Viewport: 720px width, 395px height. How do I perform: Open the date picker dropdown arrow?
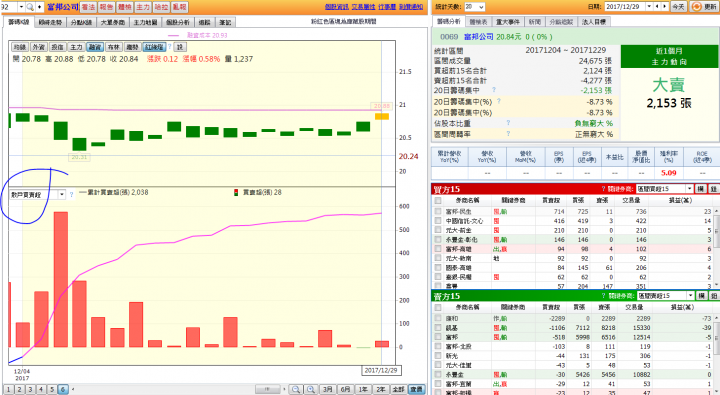coord(649,6)
